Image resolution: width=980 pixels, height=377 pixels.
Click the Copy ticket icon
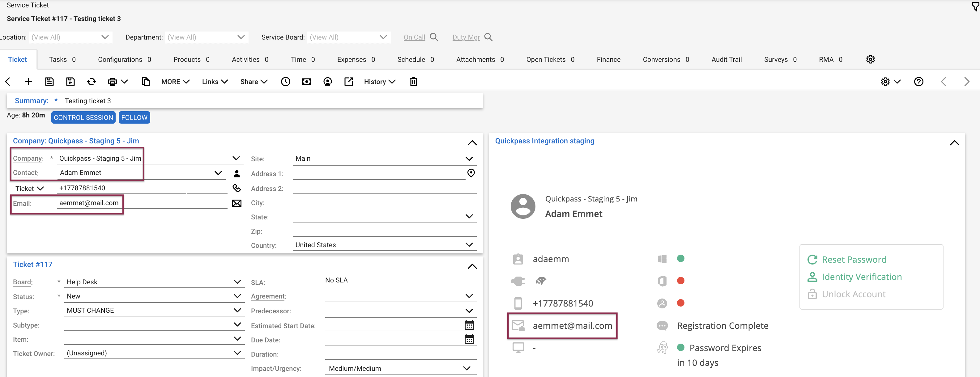(x=146, y=81)
